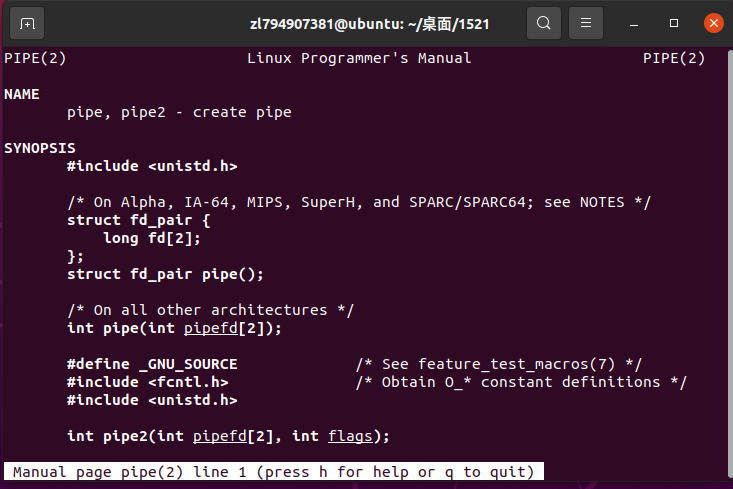
Task: Open a new terminal tab icon
Action: [x=27, y=23]
